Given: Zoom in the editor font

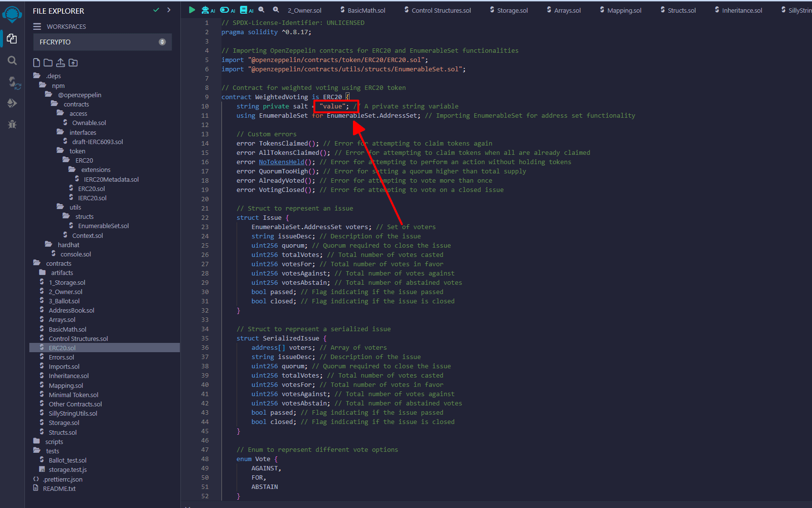Looking at the screenshot, I should (x=276, y=9).
